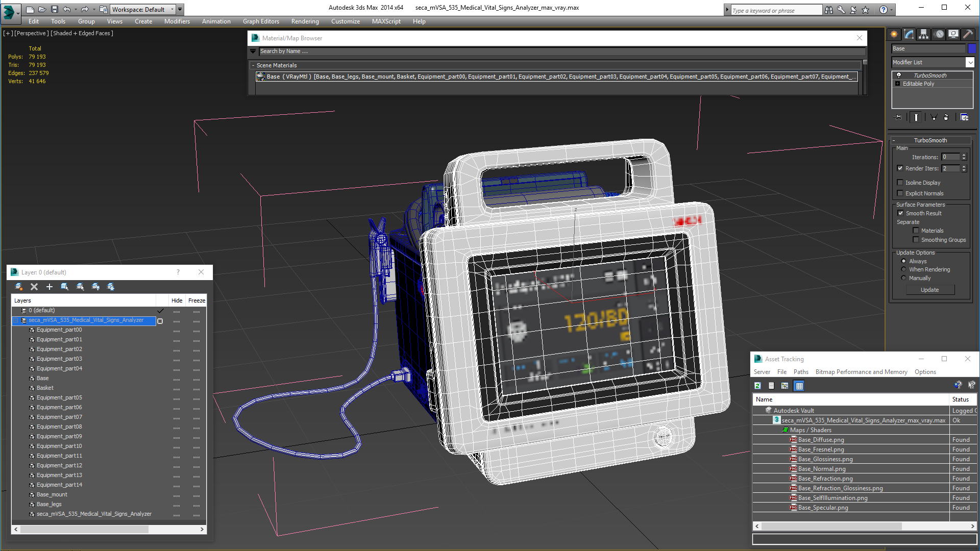
Task: Click the Undo arrow icon
Action: pyautogui.click(x=66, y=9)
